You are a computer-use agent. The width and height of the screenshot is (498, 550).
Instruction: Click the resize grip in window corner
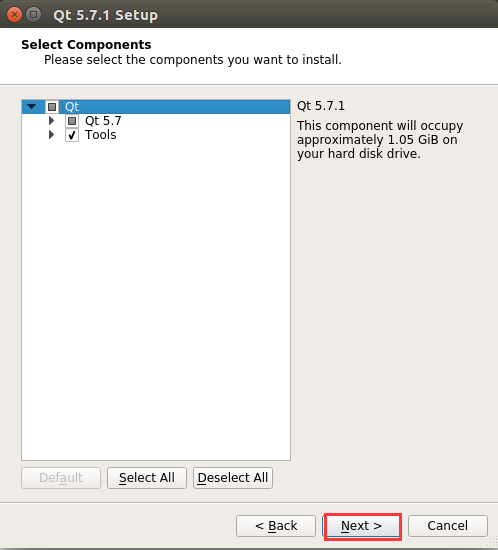[493, 544]
